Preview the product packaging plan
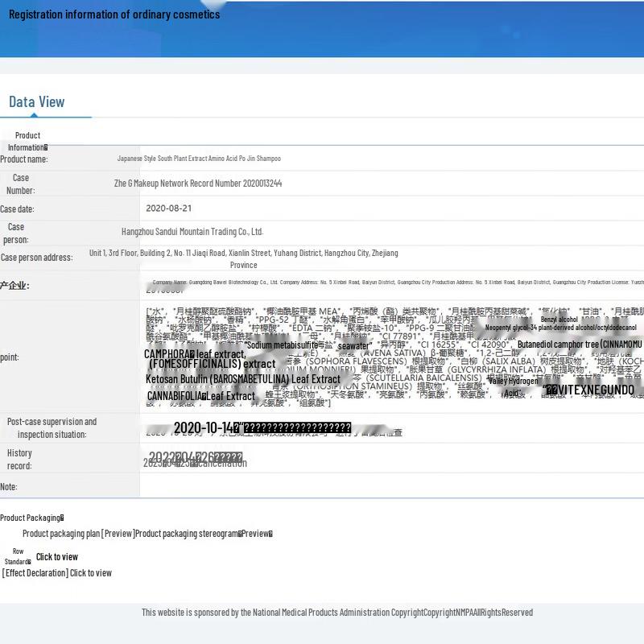Image resolution: width=644 pixels, height=644 pixels. pos(78,534)
